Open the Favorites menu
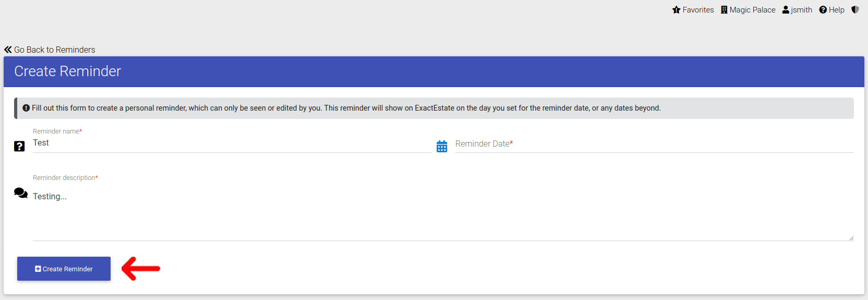This screenshot has height=300, width=868. (693, 10)
